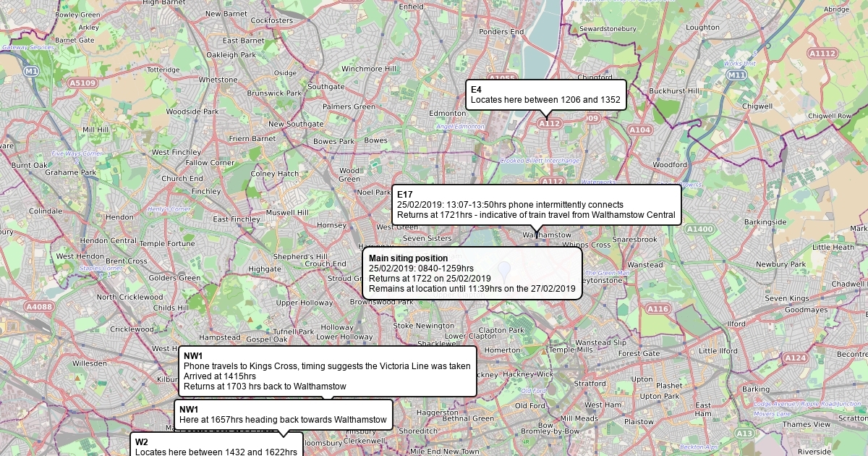868x456 pixels.
Task: Click the Bethnal Green place label
Action: (x=468, y=418)
